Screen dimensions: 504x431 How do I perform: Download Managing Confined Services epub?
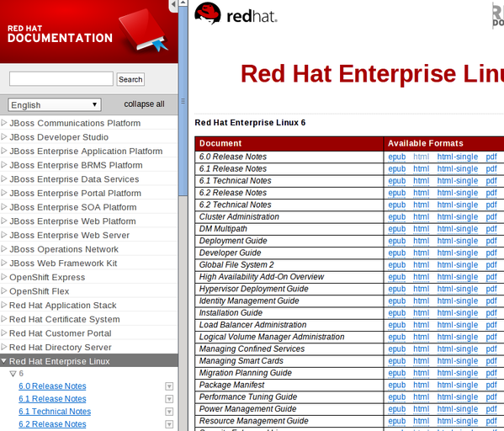[396, 349]
